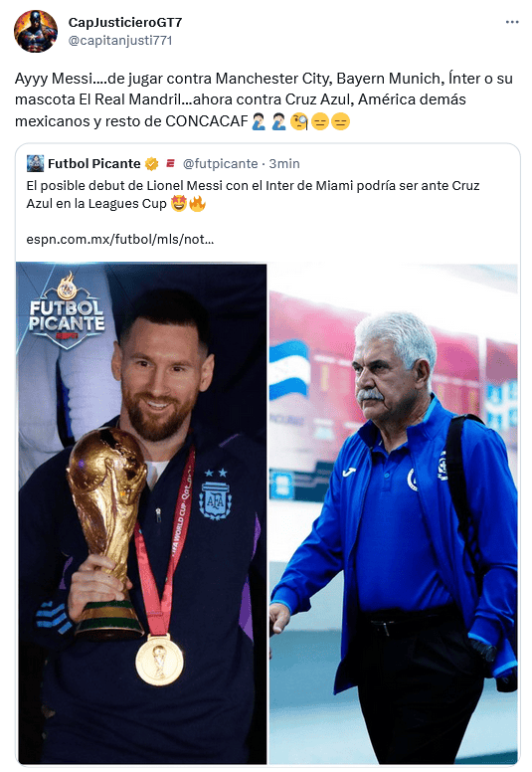This screenshot has width=532, height=772.
Task: Open @capitanjusti771 handle link
Action: (120, 41)
